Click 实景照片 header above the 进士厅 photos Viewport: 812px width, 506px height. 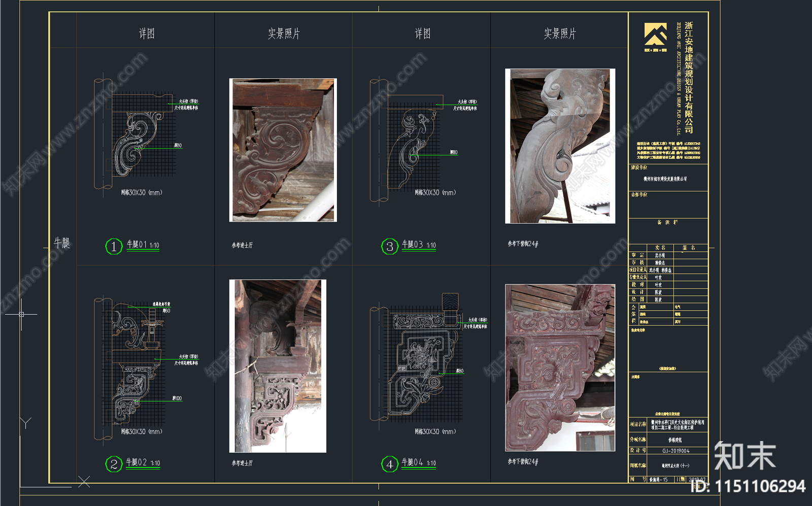[x=284, y=33]
